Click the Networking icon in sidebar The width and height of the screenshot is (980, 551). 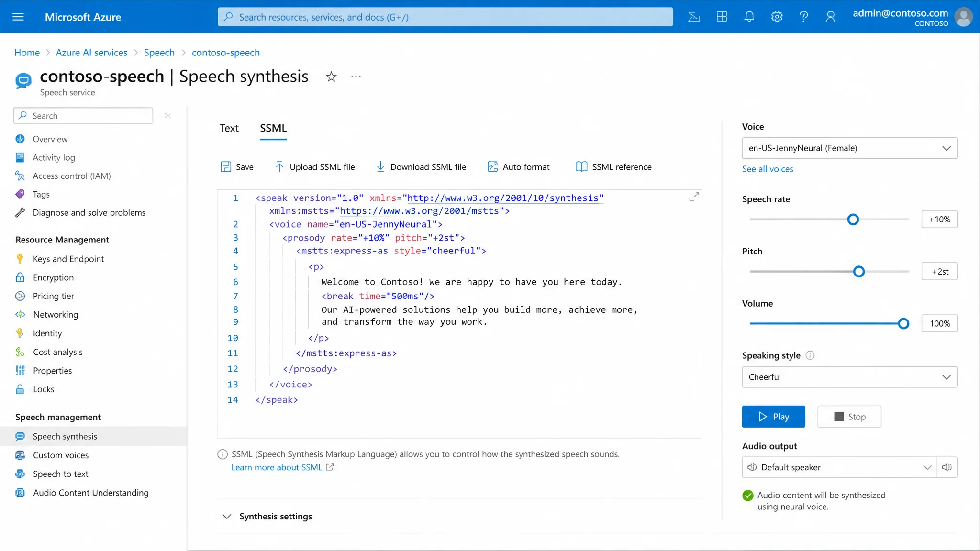click(20, 315)
